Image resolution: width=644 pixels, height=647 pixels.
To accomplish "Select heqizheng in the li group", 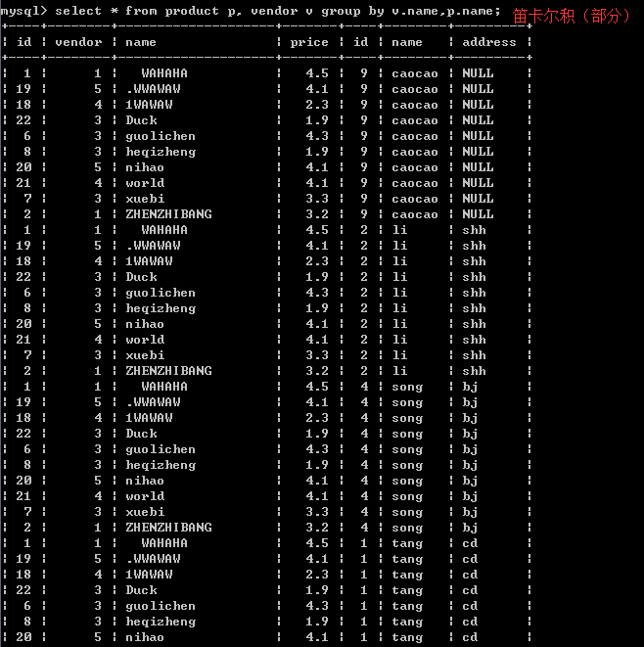I will coord(161,308).
